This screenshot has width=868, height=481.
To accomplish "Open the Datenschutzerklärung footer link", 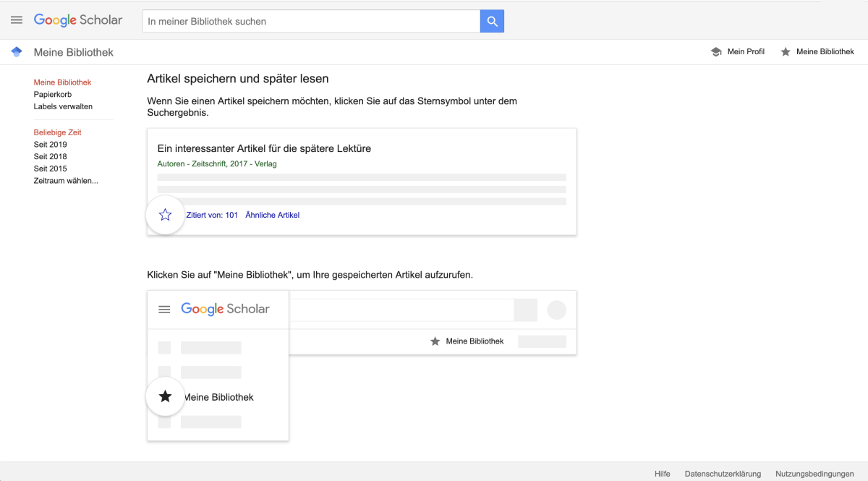I will pyautogui.click(x=723, y=473).
